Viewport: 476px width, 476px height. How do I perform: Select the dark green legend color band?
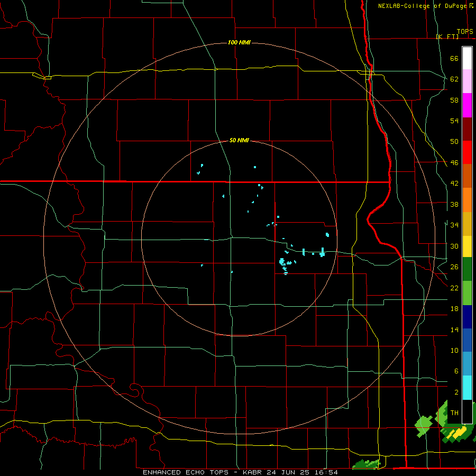point(467,269)
